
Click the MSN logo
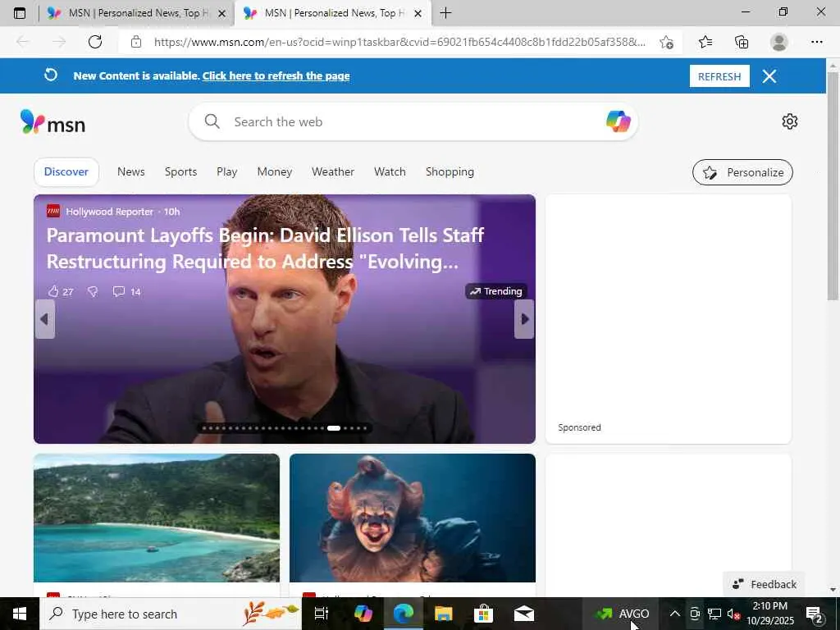(52, 122)
